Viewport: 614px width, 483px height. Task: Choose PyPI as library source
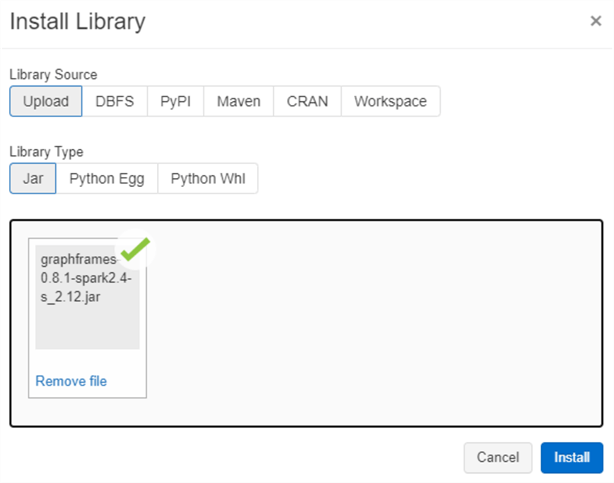point(176,101)
